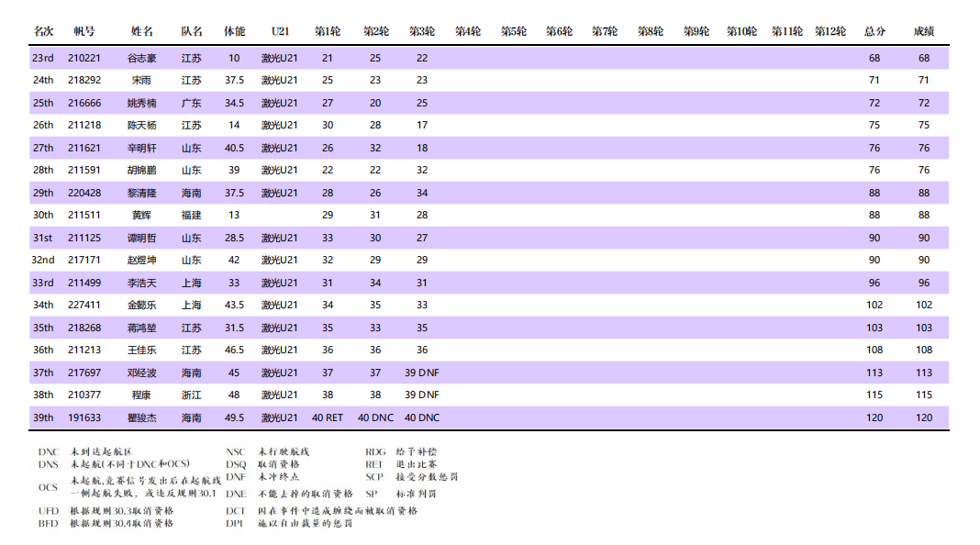
Task: Select the 成绩 column header
Action: 924,31
